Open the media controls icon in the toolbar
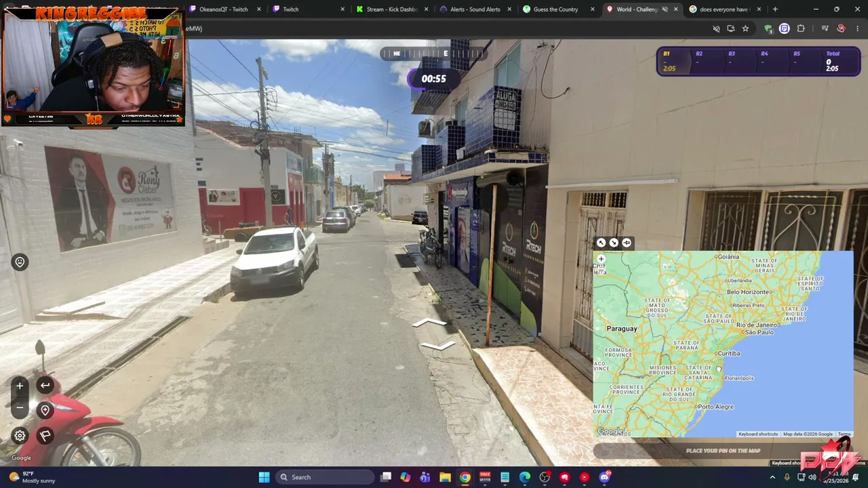 (825, 28)
